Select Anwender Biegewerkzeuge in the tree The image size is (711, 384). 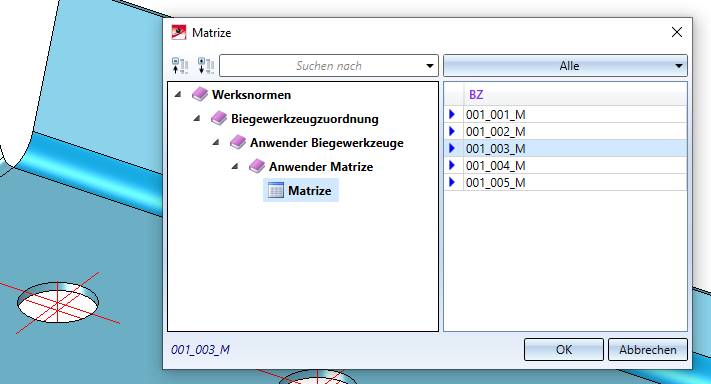[x=326, y=143]
